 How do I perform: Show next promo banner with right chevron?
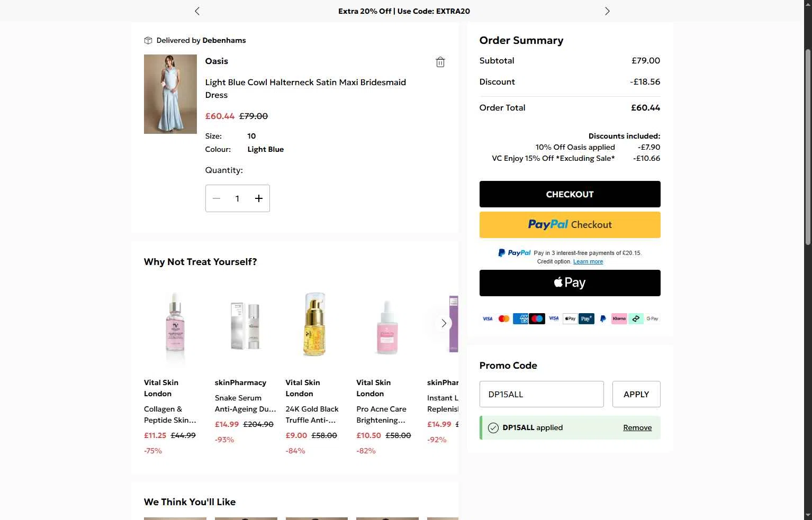607,11
